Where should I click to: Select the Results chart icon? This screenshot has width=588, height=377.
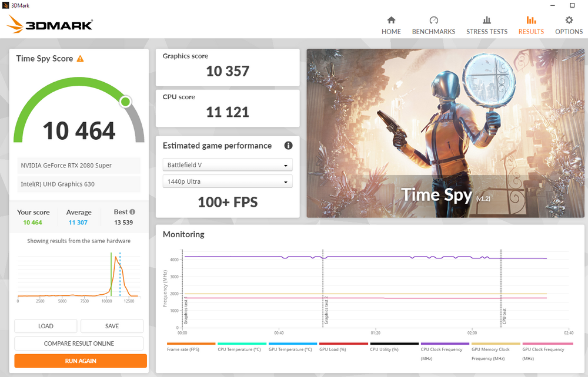coord(531,20)
